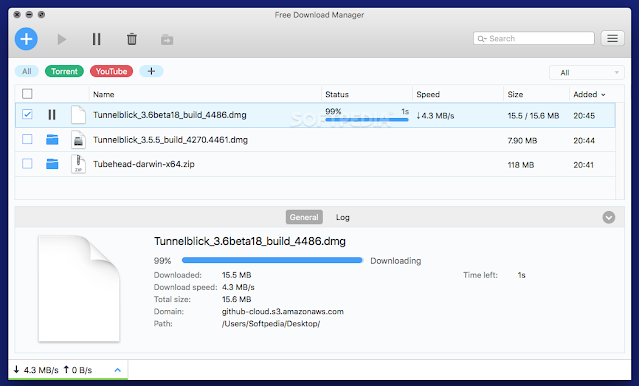Click the 15.5 / 15.6 MB size cell
The image size is (639, 386).
tap(533, 116)
